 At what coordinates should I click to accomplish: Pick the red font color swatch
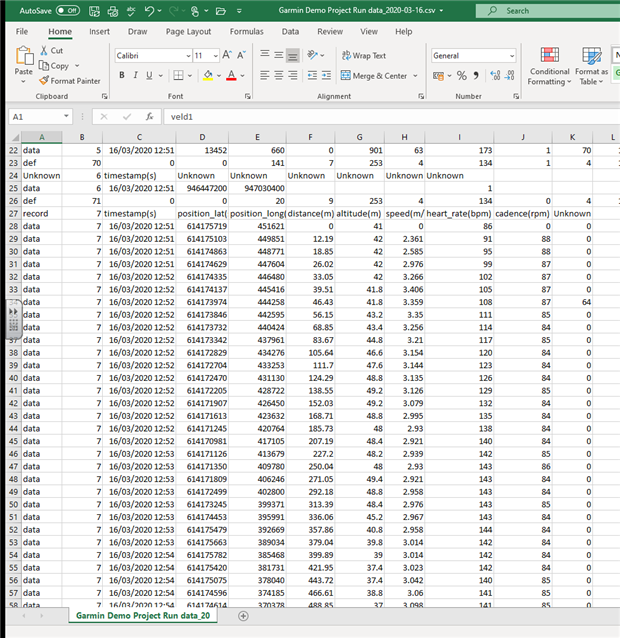[231, 75]
